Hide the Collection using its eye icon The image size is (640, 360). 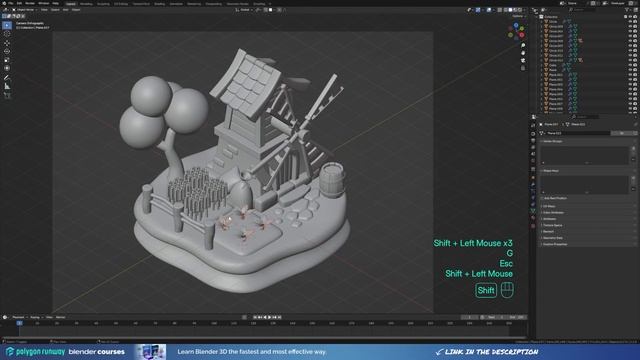pyautogui.click(x=630, y=17)
